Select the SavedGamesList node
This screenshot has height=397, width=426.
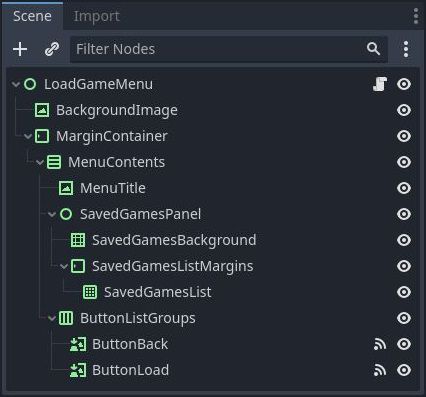(x=157, y=292)
